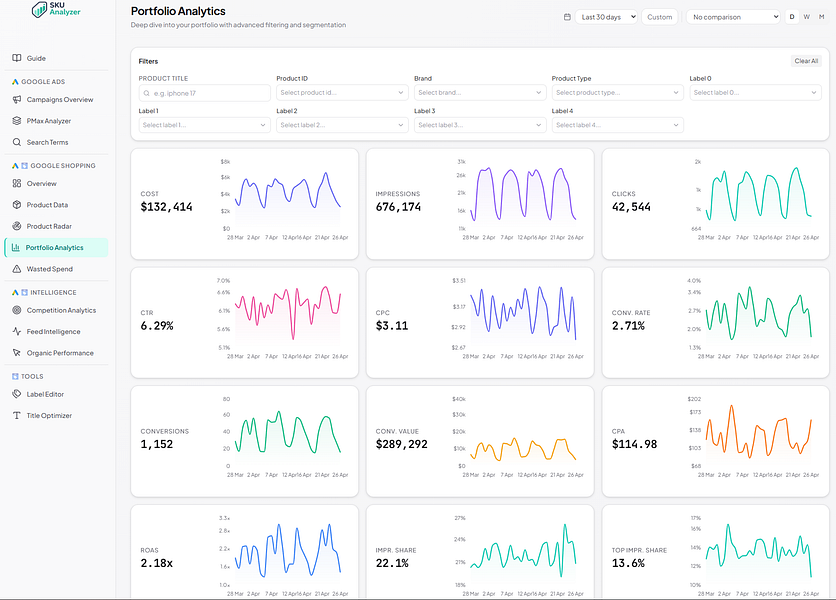Switch granularity to daily (D)
This screenshot has width=836, height=600.
pos(792,17)
